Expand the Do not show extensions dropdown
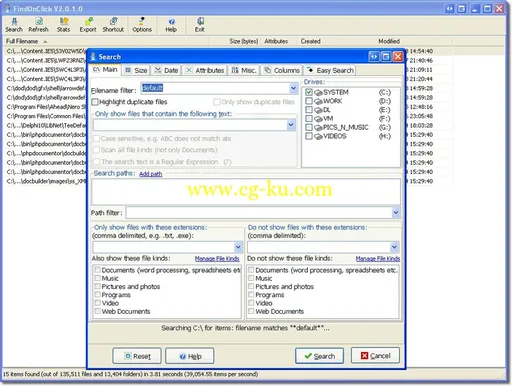 pos(394,247)
